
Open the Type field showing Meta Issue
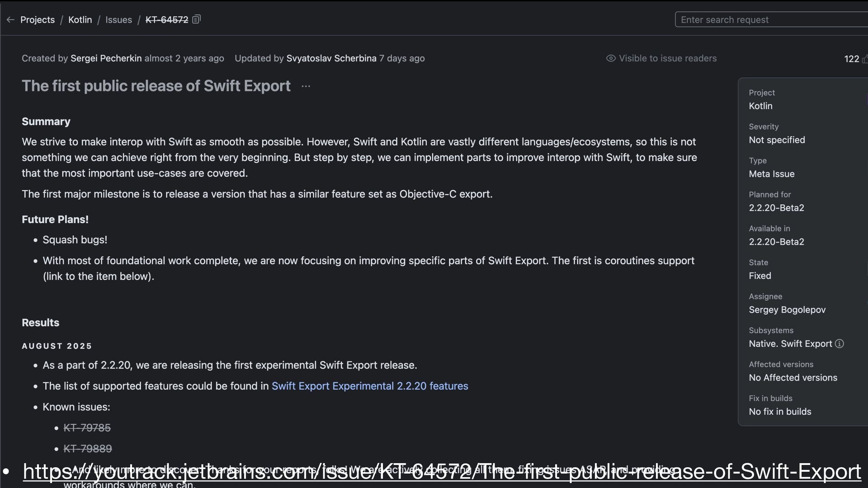click(771, 174)
